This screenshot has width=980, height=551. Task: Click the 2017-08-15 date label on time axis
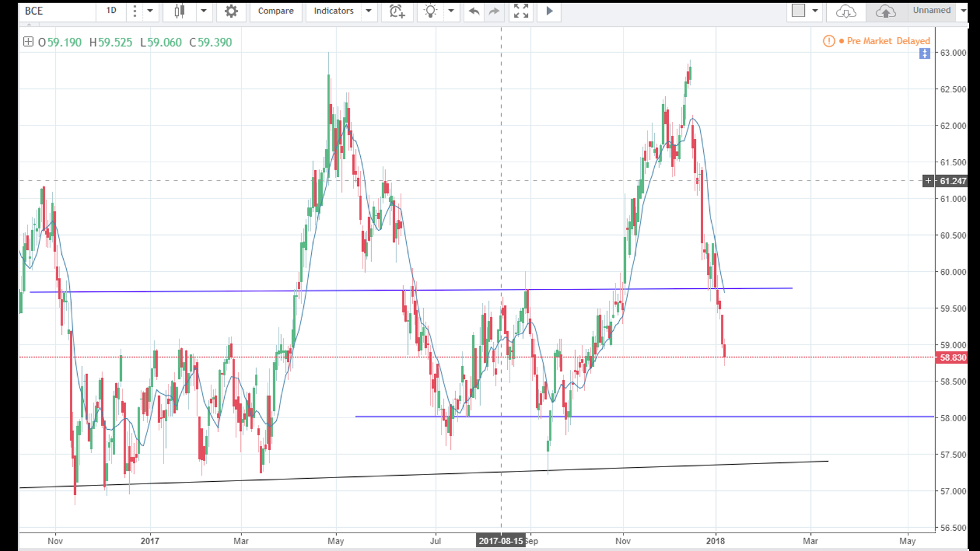[x=501, y=541]
